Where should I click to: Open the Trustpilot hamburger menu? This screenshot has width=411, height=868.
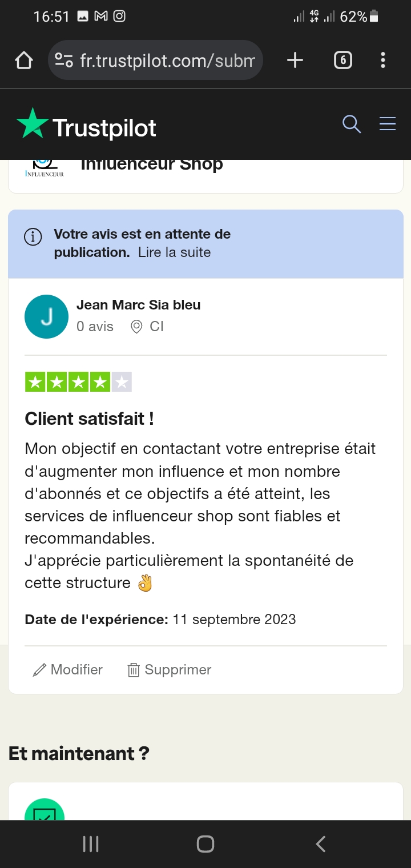388,124
